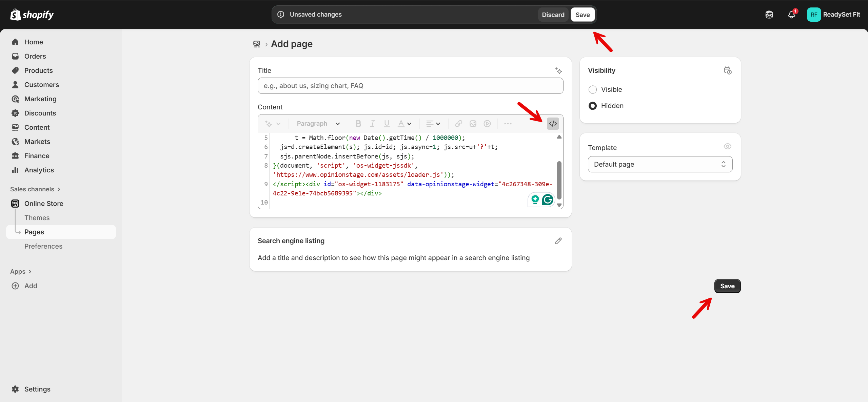Open the AI magic wand in Title field
868x402 pixels.
[559, 70]
